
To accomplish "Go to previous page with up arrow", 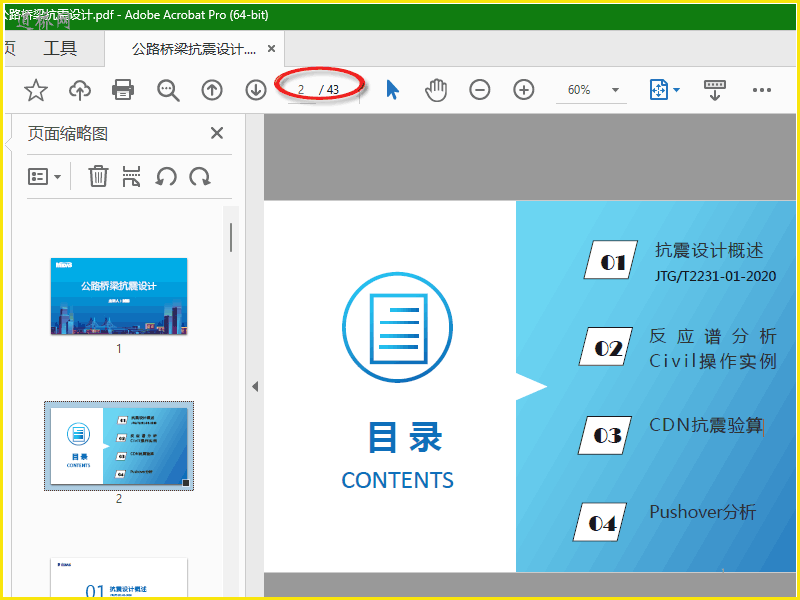I will click(x=212, y=90).
